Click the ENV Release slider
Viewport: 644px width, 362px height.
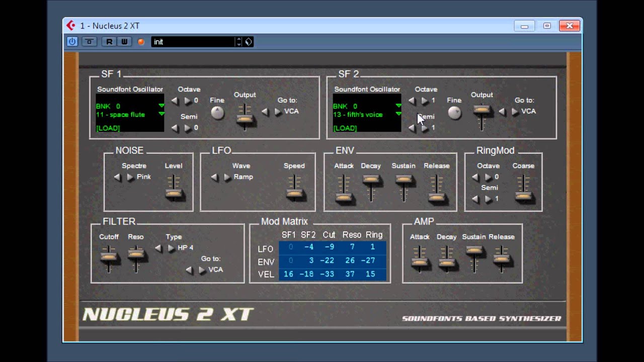point(436,197)
